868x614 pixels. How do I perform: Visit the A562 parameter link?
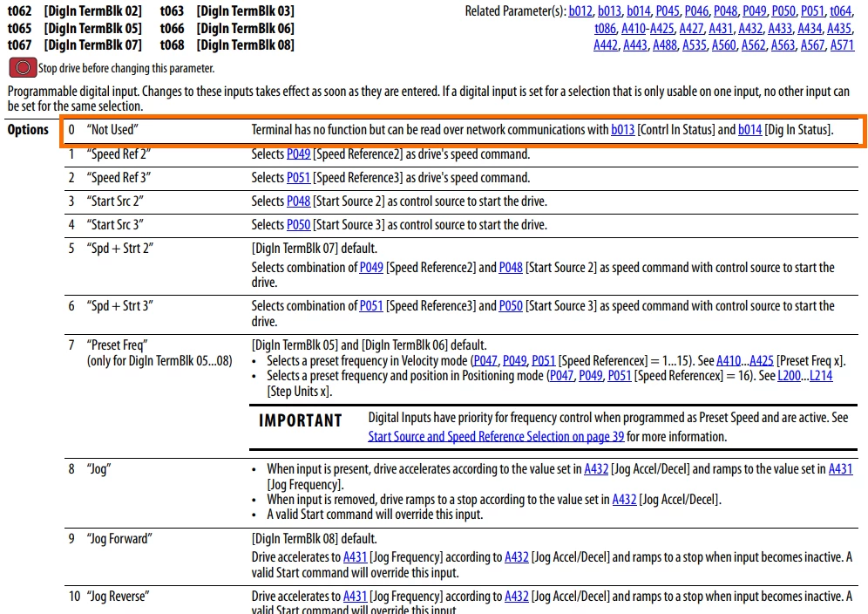[x=754, y=44]
